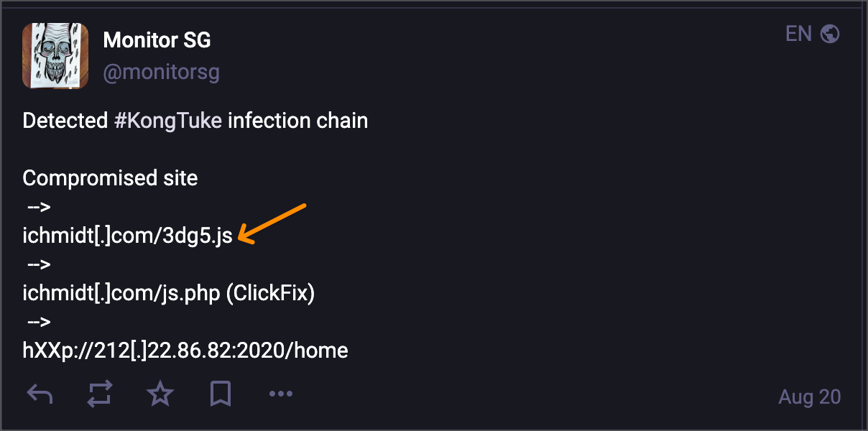This screenshot has width=868, height=431.
Task: Reply to the Monitor SG post
Action: [x=40, y=394]
